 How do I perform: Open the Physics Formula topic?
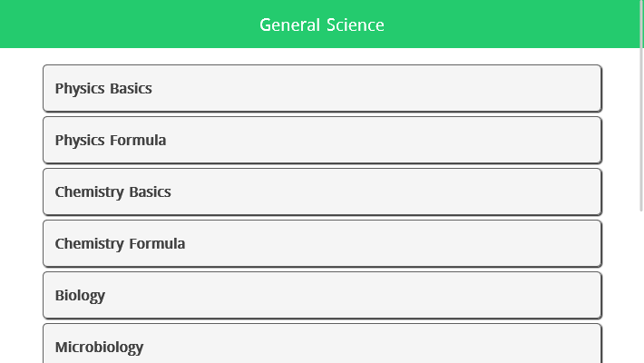click(x=322, y=140)
